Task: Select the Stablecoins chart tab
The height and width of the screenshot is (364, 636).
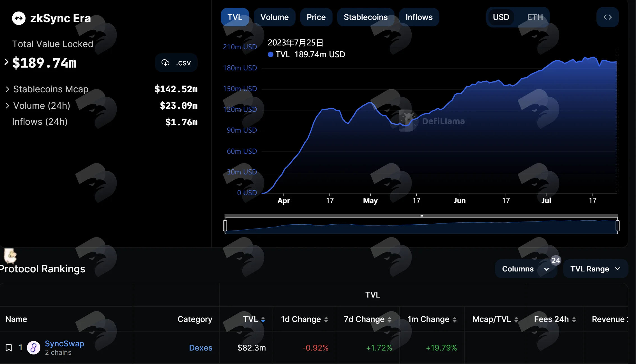Action: (366, 17)
